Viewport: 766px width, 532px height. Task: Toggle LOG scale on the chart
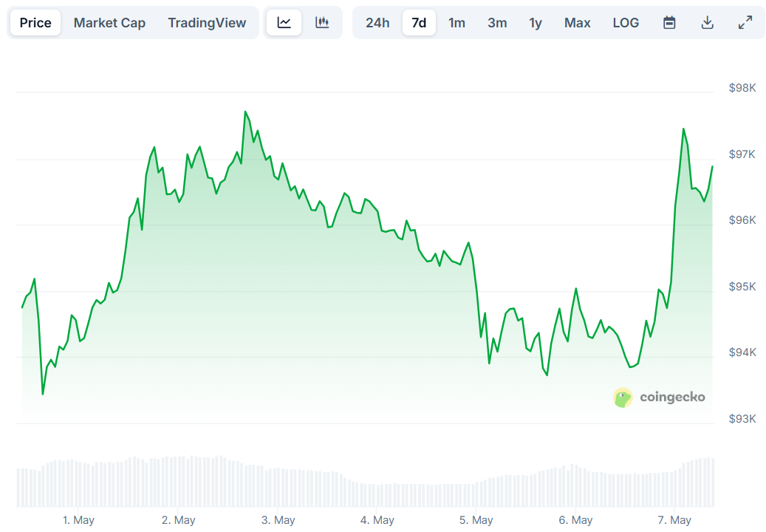click(x=626, y=22)
